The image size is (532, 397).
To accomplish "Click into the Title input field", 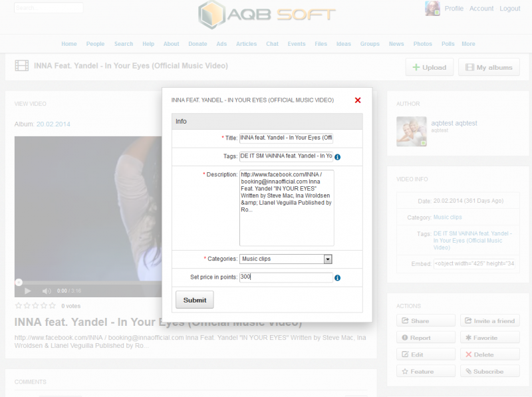I will click(286, 138).
